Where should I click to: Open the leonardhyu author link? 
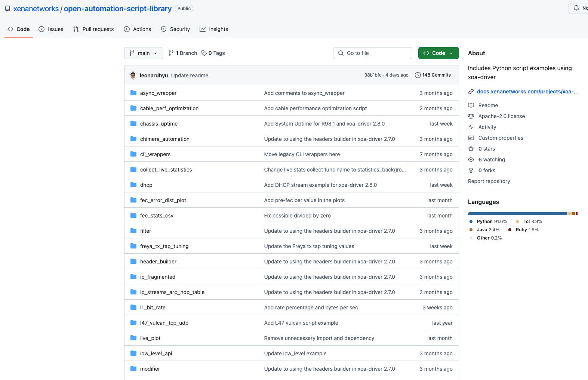point(154,75)
